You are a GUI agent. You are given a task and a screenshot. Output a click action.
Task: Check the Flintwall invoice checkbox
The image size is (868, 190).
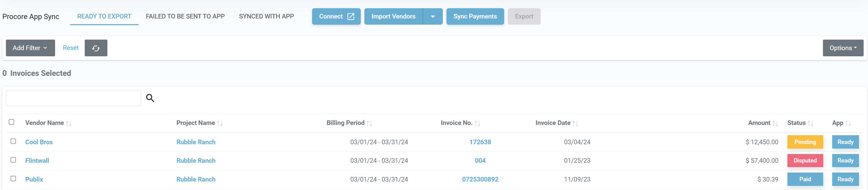[x=13, y=160]
